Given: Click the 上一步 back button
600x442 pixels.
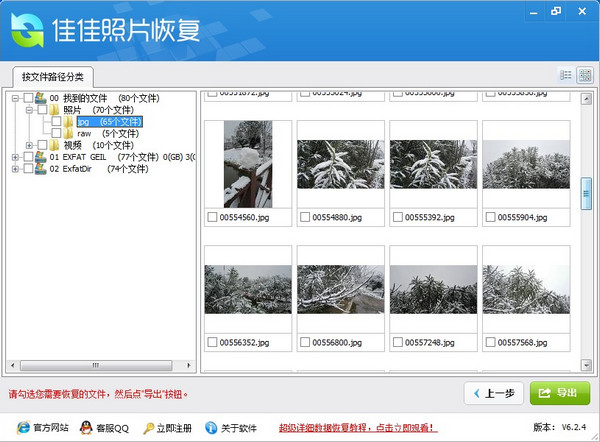Looking at the screenshot, I should (x=494, y=393).
